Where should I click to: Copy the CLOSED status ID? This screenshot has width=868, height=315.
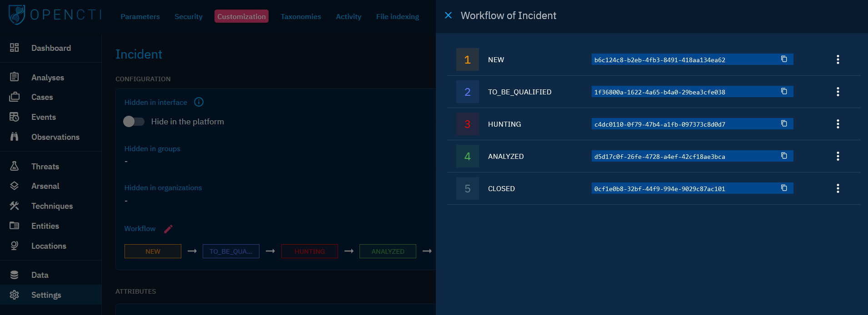(x=784, y=188)
